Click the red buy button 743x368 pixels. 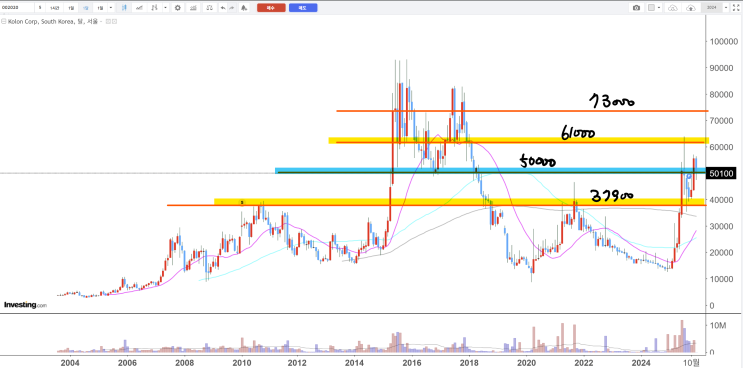point(271,8)
